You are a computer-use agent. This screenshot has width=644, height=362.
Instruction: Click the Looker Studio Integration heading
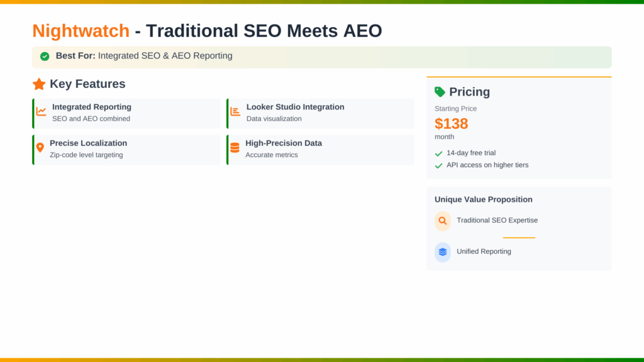click(295, 107)
